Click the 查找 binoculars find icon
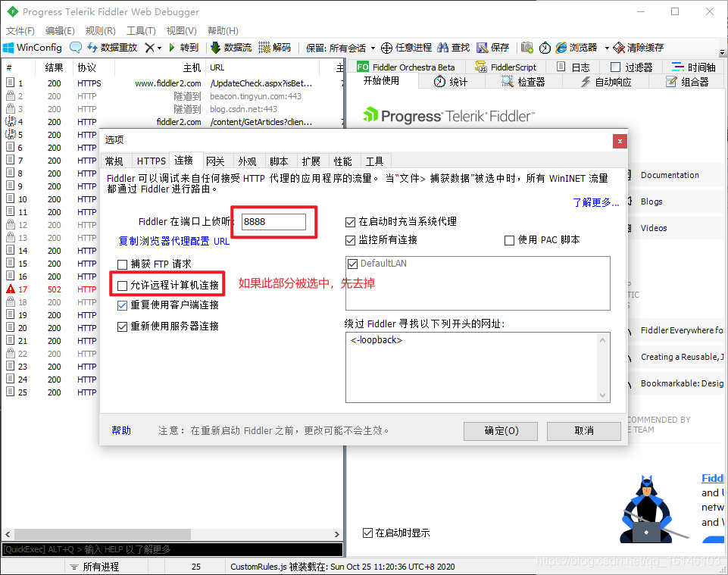 443,48
